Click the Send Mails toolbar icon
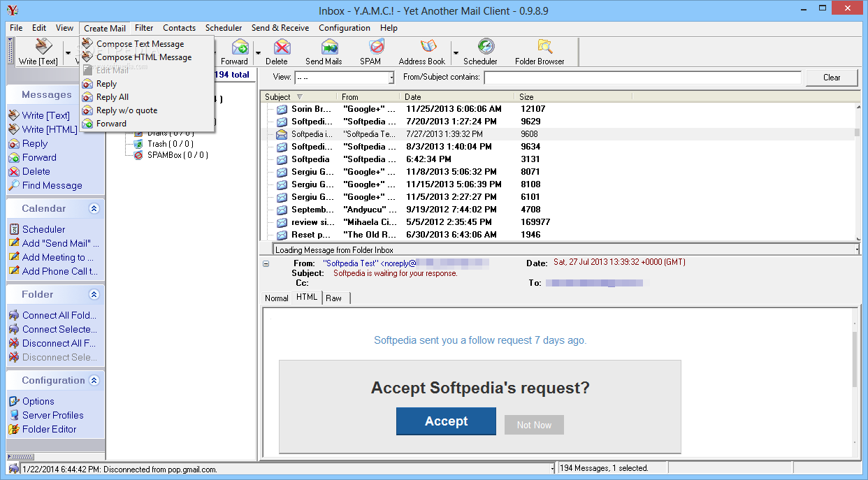Viewport: 868px width, 480px height. (329, 47)
